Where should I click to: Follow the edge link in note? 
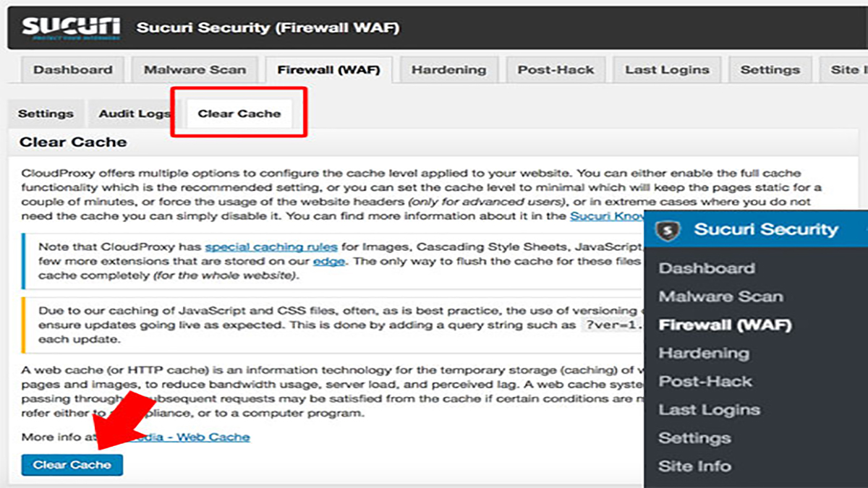(x=328, y=261)
